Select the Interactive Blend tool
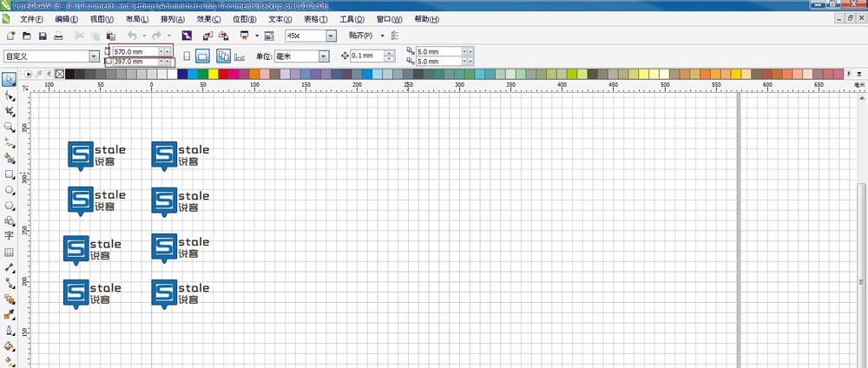The width and height of the screenshot is (868, 368). 10,299
